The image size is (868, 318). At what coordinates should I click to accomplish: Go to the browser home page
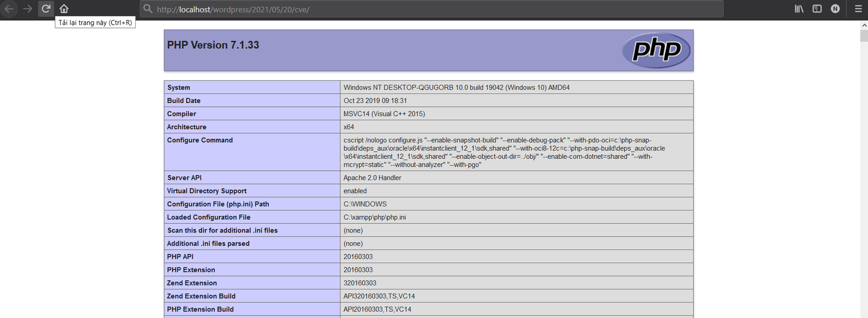coord(64,9)
